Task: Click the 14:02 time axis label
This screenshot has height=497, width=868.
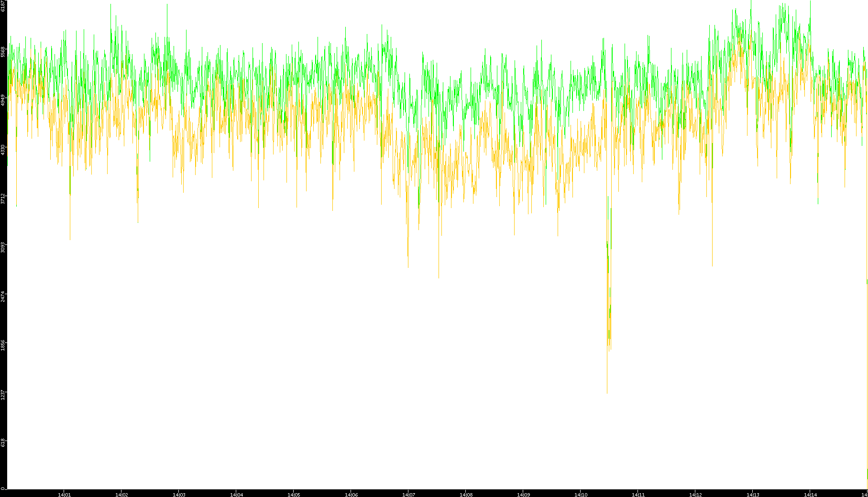Action: pos(121,494)
